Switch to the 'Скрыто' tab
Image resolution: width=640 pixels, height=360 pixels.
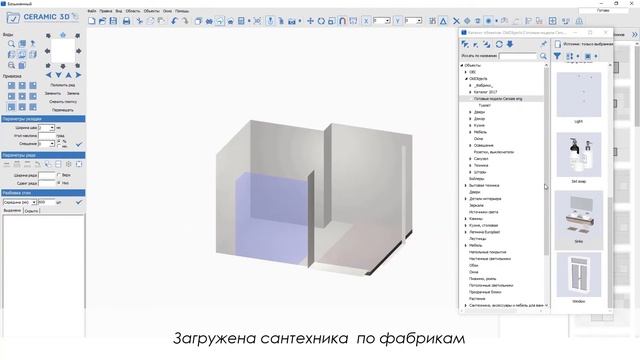pyautogui.click(x=31, y=211)
